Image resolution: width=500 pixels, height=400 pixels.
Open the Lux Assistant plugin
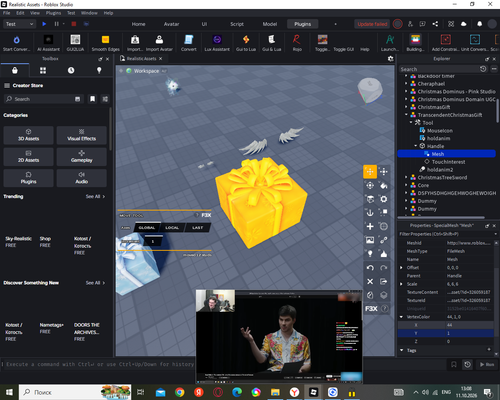(x=217, y=43)
